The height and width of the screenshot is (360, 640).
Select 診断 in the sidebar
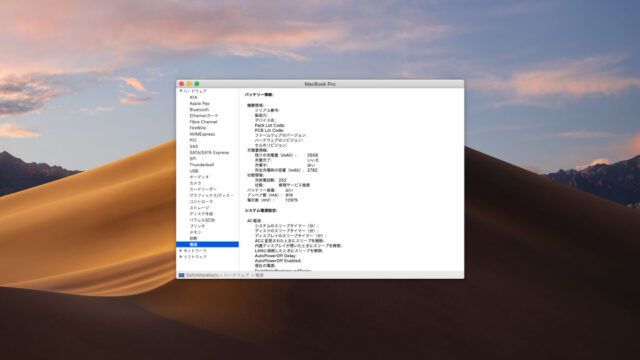tap(193, 238)
